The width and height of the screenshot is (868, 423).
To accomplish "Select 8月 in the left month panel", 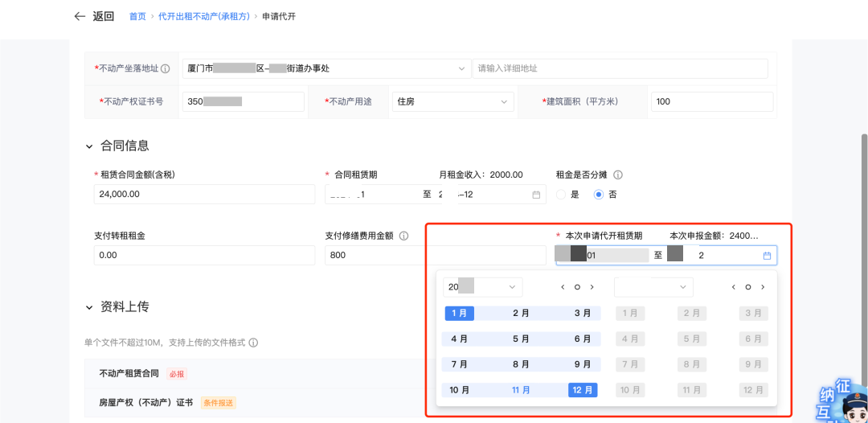I will pos(521,364).
